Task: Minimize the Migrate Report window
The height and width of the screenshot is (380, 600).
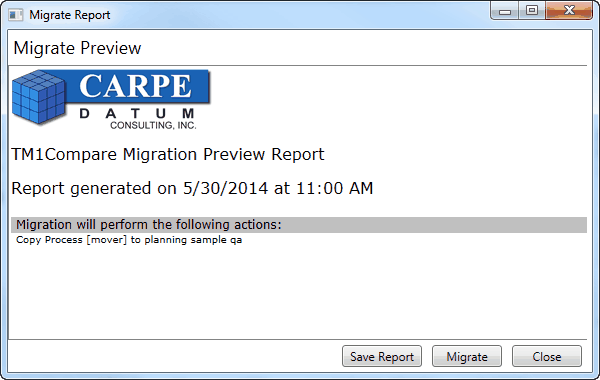Action: pos(505,11)
